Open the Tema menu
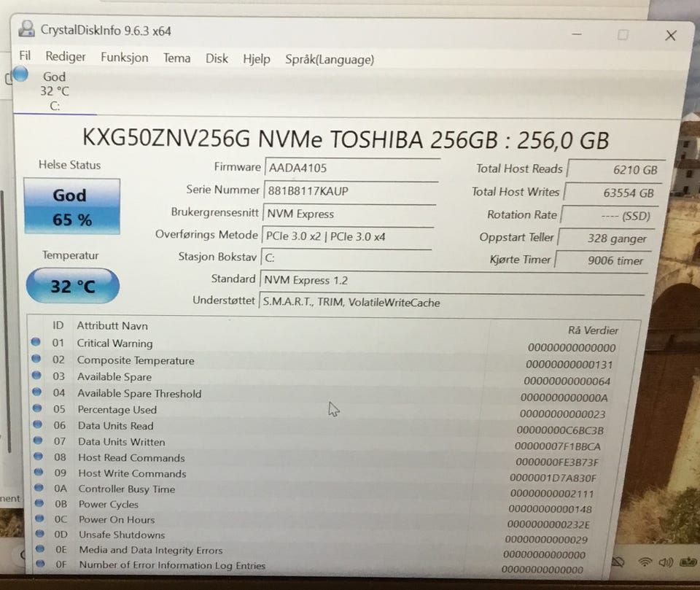This screenshot has width=700, height=590. pyautogui.click(x=176, y=58)
